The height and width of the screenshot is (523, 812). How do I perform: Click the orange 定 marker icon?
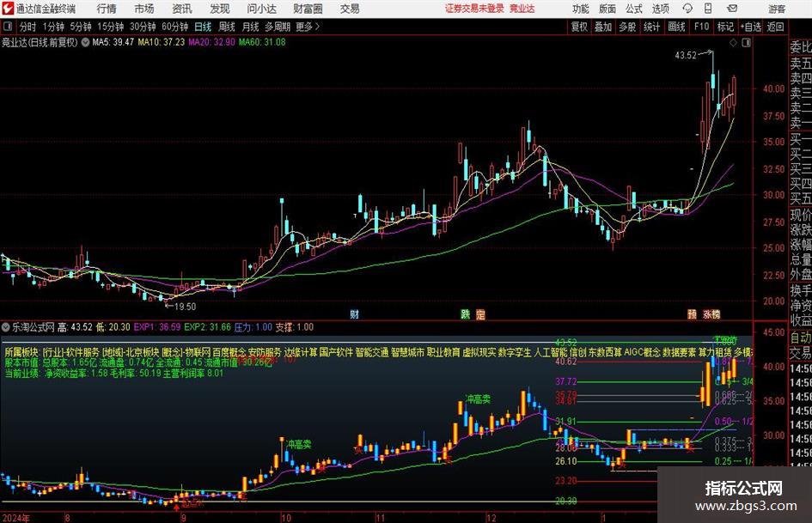(480, 313)
